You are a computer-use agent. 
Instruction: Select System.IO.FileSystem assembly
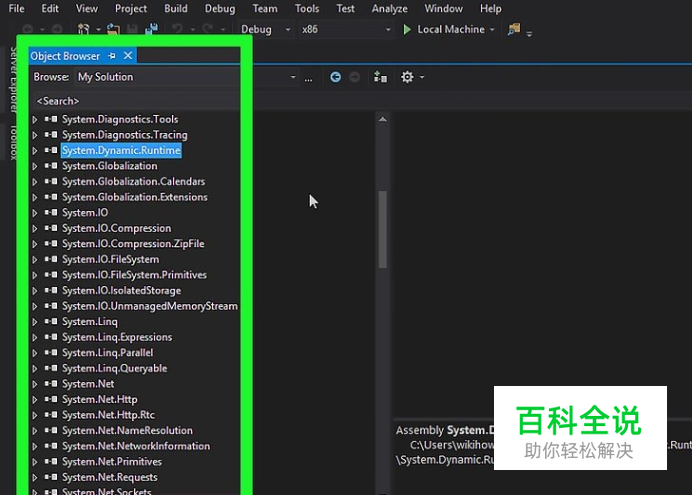click(110, 259)
